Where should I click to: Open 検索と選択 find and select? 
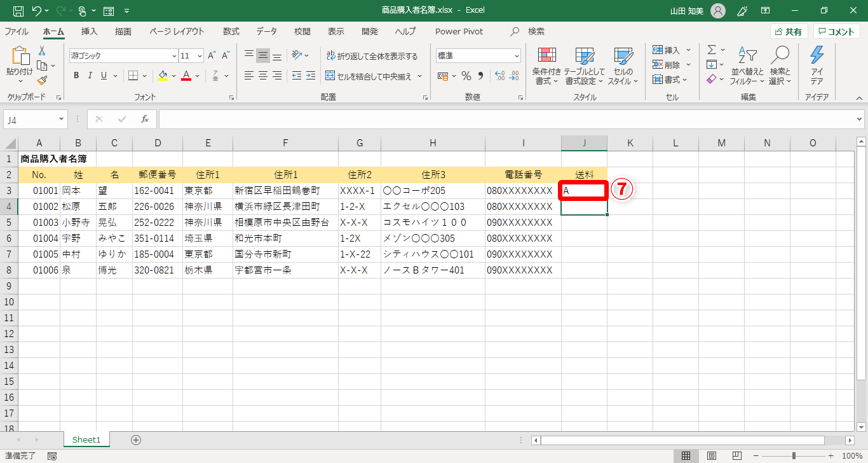click(x=780, y=66)
